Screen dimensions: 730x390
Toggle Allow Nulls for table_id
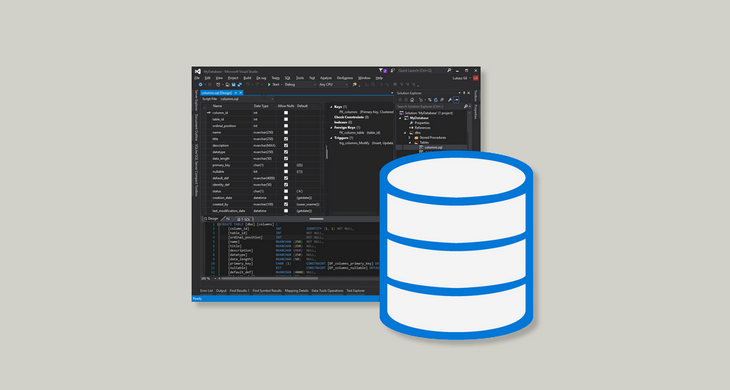coord(286,119)
